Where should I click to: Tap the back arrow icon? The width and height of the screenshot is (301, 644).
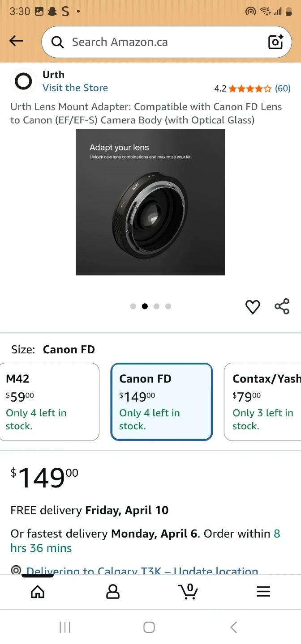tap(16, 42)
